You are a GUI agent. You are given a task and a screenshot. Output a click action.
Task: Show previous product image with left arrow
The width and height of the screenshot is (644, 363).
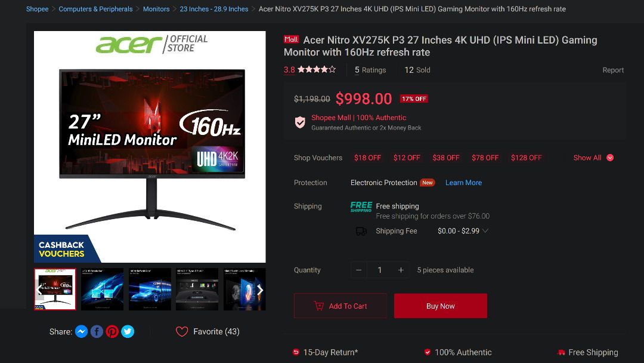(39, 290)
